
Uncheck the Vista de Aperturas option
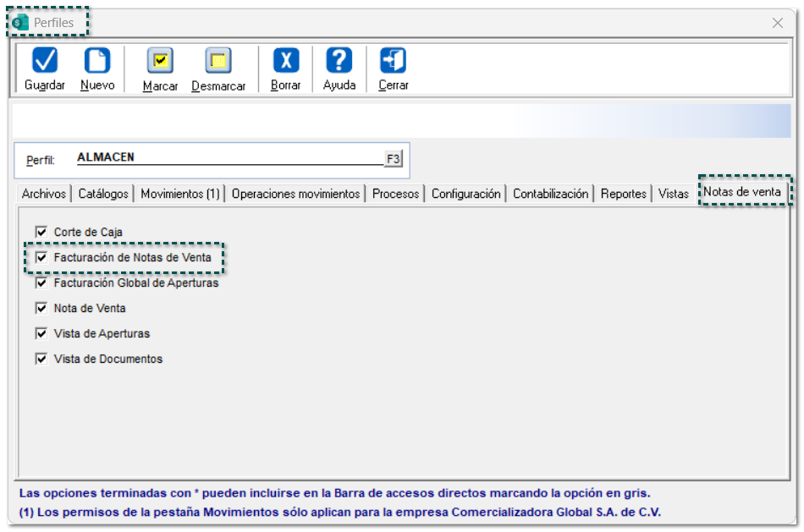click(41, 333)
